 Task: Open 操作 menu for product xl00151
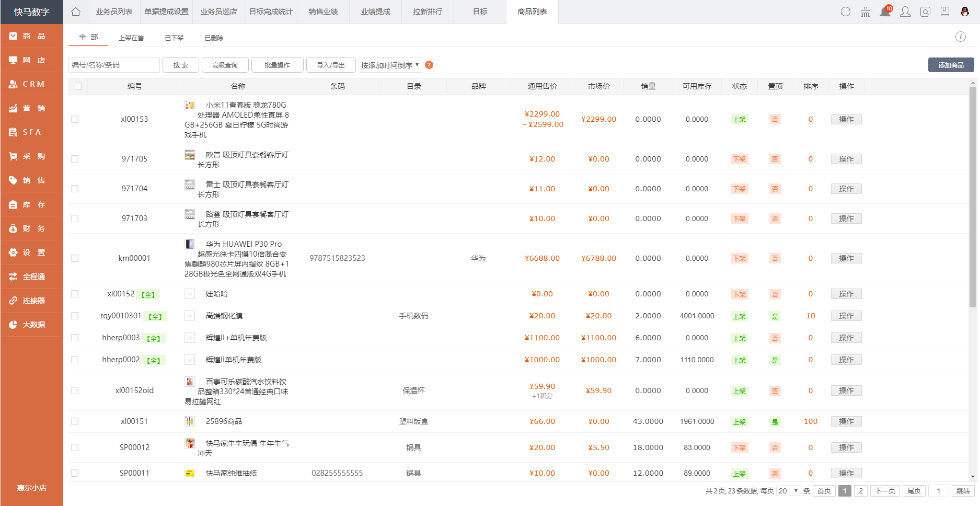click(846, 421)
